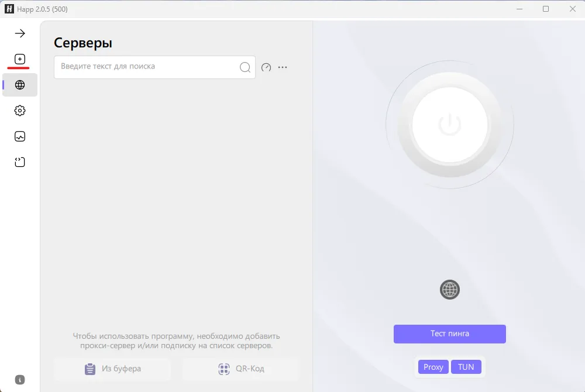Maximize the Happ window

tap(545, 9)
